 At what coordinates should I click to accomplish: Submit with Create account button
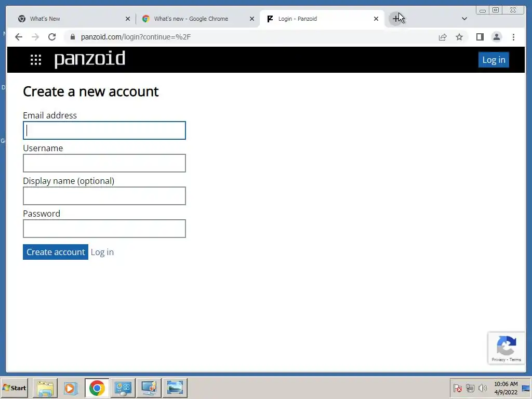coord(56,252)
